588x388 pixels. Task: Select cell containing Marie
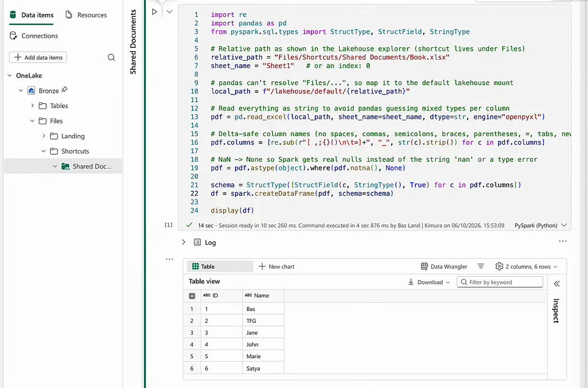[x=263, y=357]
